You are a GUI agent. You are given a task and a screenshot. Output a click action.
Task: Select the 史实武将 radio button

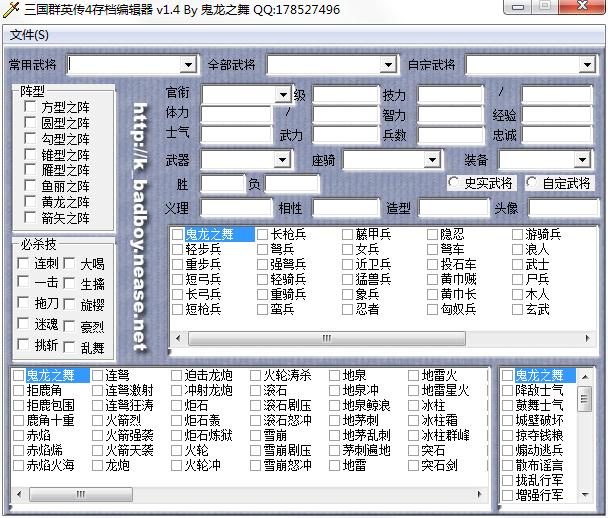point(454,184)
